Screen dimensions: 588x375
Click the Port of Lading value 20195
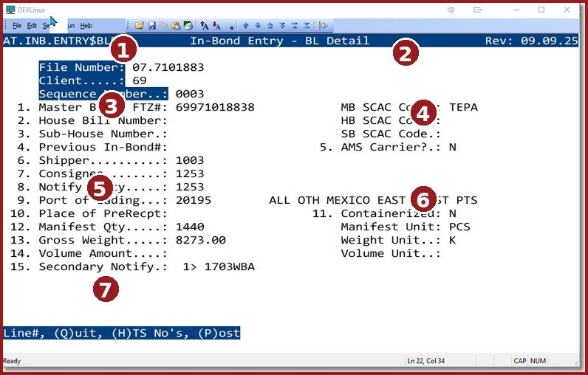click(x=194, y=200)
